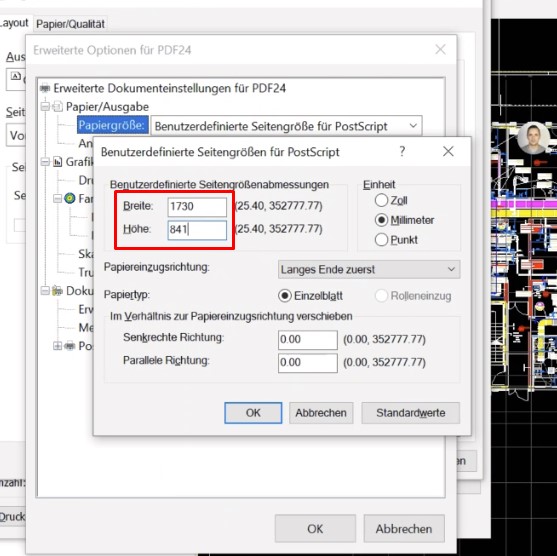Switch to the Papier/Qualität tab

pyautogui.click(x=70, y=24)
